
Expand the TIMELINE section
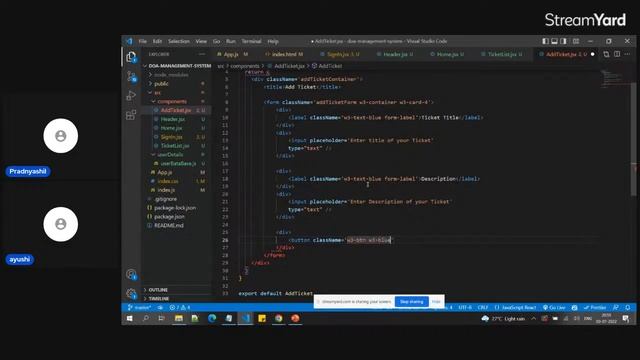177,299
